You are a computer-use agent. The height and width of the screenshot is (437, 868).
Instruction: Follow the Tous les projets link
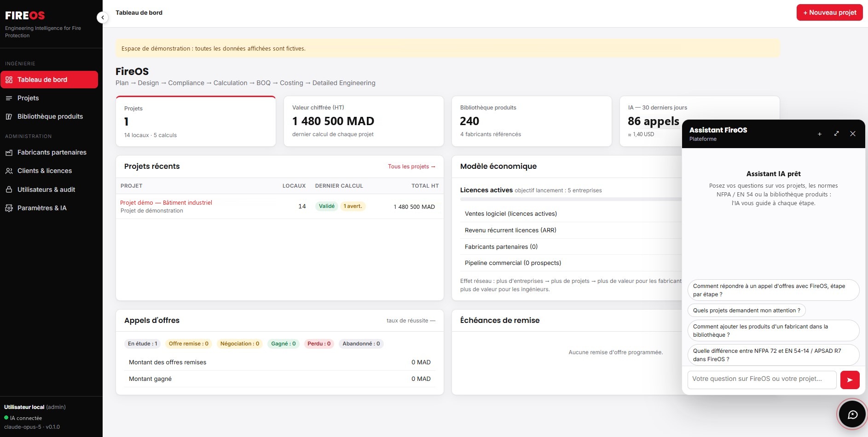click(411, 167)
